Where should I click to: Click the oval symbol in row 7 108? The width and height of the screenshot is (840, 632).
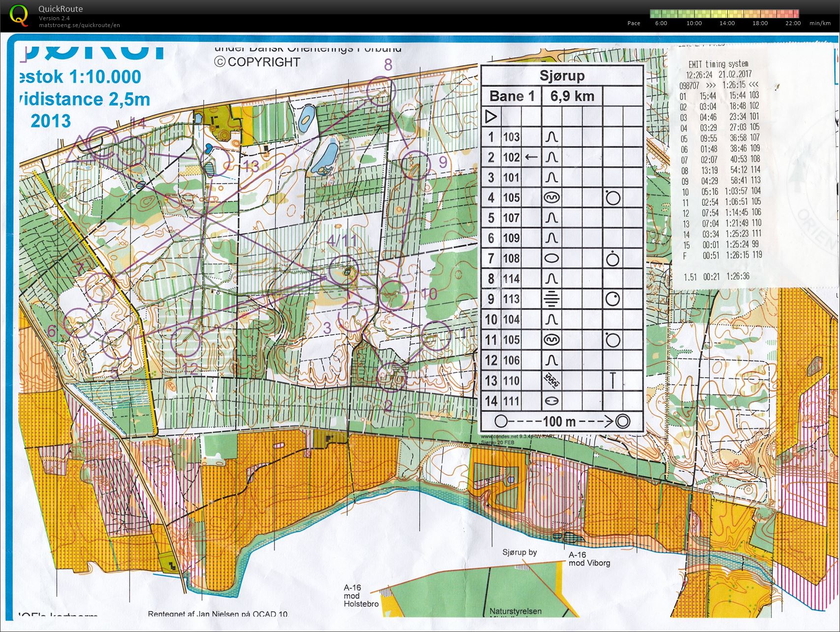552,258
